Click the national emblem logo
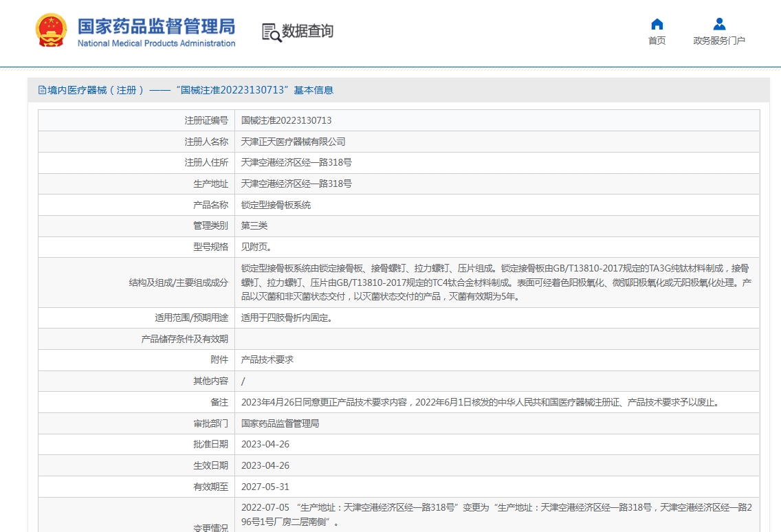The image size is (781, 532). (51, 30)
